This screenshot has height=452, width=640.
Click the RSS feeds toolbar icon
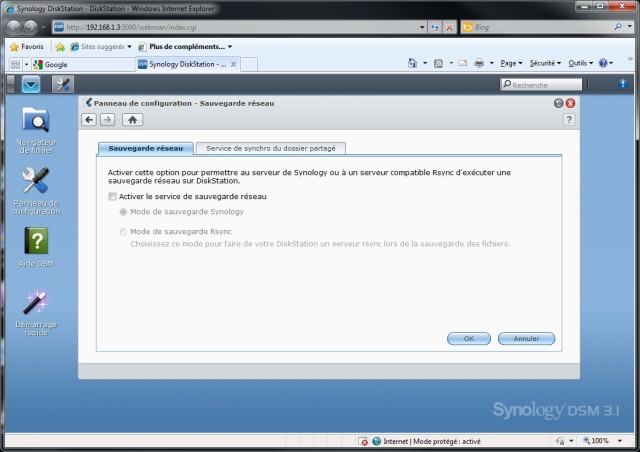click(438, 63)
